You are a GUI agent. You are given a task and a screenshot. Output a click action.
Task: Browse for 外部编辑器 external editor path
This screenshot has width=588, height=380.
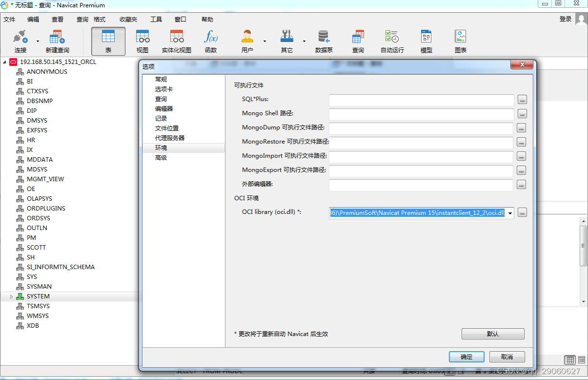[x=522, y=185]
